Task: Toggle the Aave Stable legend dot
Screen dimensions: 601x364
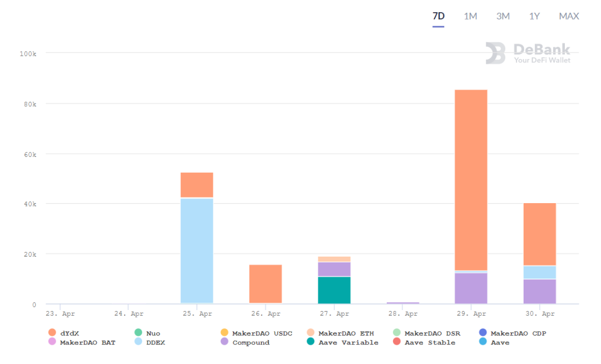Action: click(397, 341)
